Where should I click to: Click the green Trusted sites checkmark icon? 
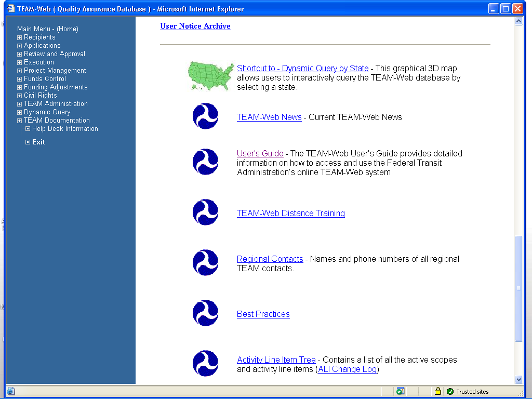click(x=450, y=392)
